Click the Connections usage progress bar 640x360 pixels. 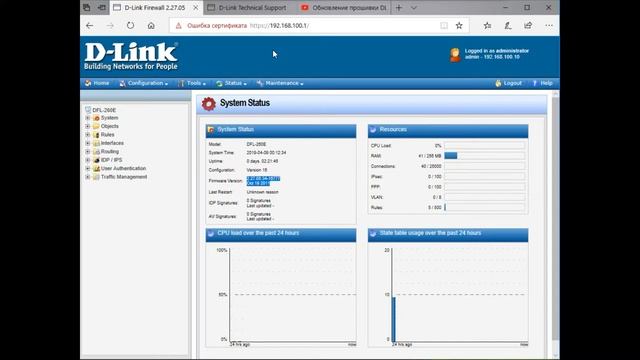(x=484, y=166)
